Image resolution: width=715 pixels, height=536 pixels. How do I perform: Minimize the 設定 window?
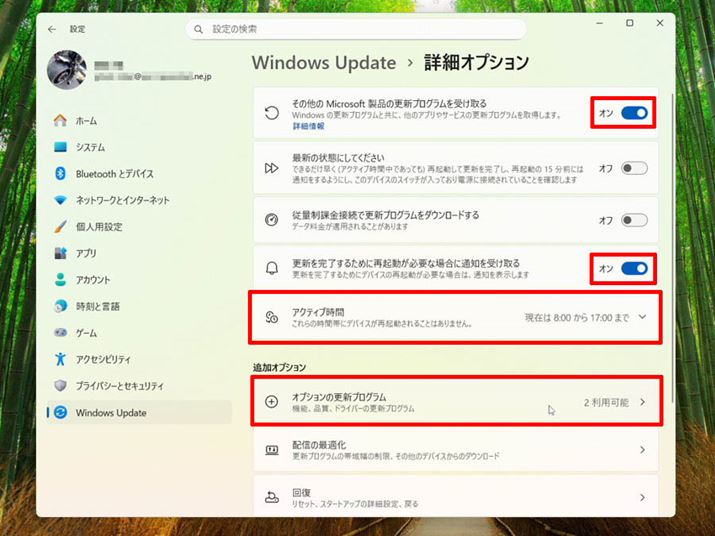(600, 23)
